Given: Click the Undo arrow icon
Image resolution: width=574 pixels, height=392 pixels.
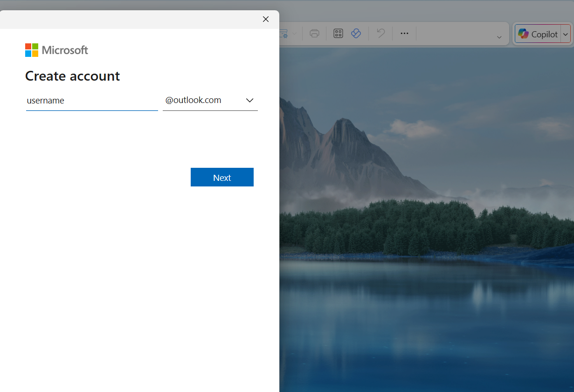Looking at the screenshot, I should coord(380,33).
